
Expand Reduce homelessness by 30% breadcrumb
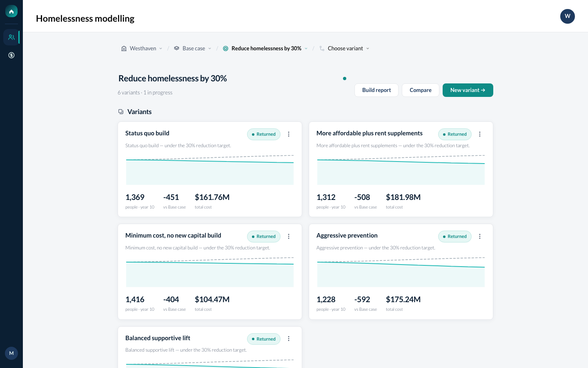[265, 48]
